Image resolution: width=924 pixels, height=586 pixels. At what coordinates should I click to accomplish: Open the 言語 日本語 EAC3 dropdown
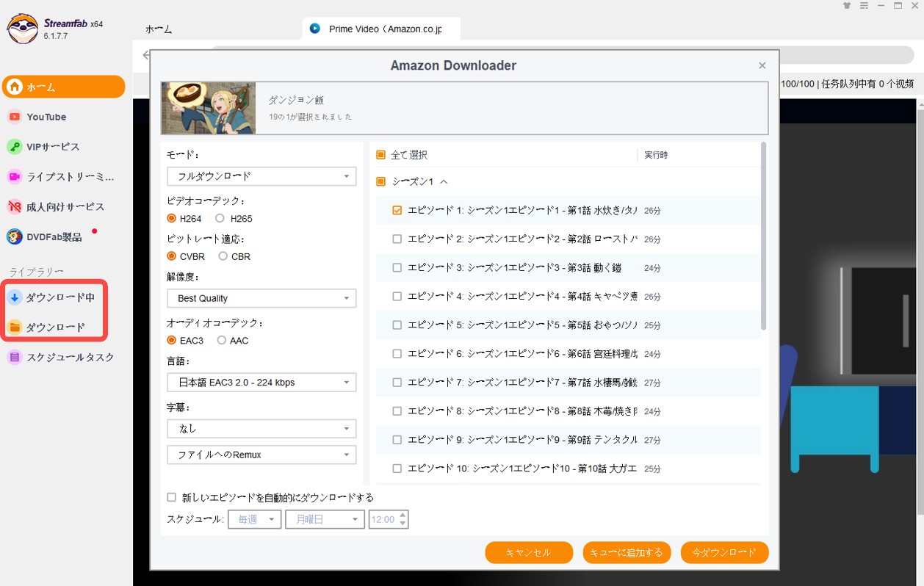coord(261,383)
